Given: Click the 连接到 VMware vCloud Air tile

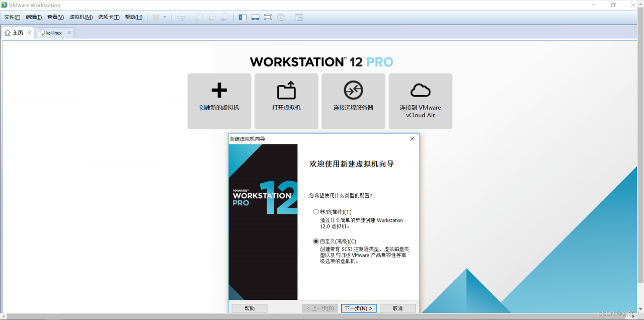Looking at the screenshot, I should point(420,101).
